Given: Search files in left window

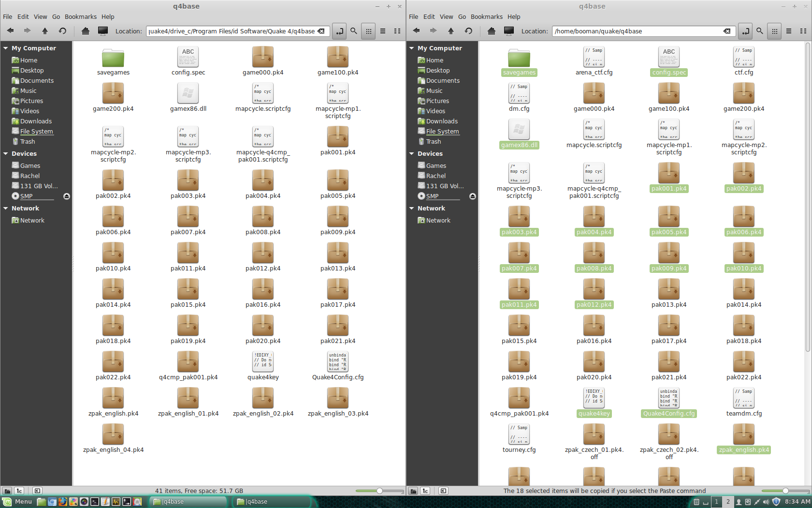Looking at the screenshot, I should point(354,31).
